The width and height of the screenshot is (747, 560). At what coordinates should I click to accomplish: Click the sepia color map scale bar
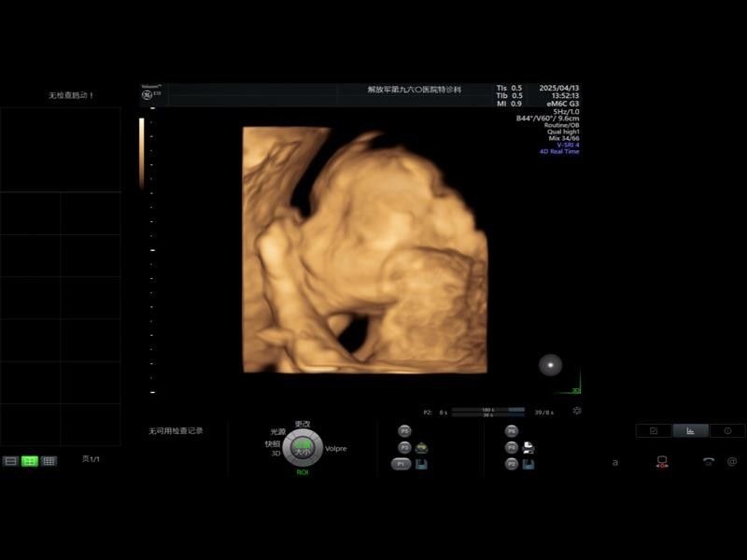pos(142,153)
